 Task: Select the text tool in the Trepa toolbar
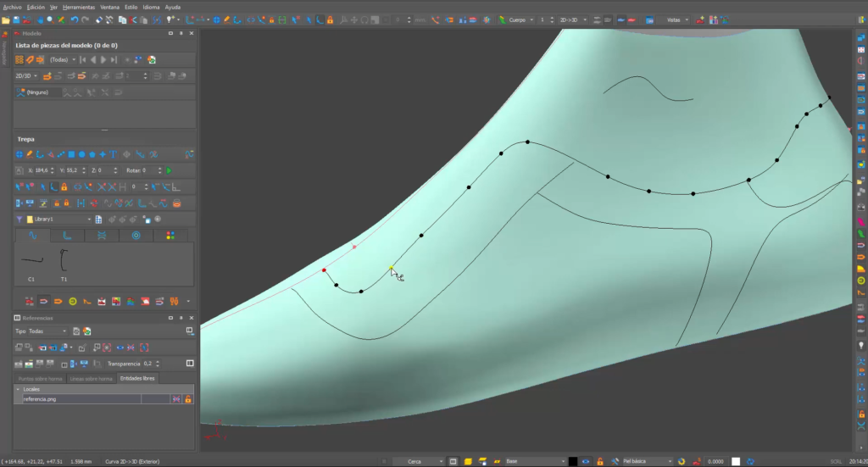113,154
